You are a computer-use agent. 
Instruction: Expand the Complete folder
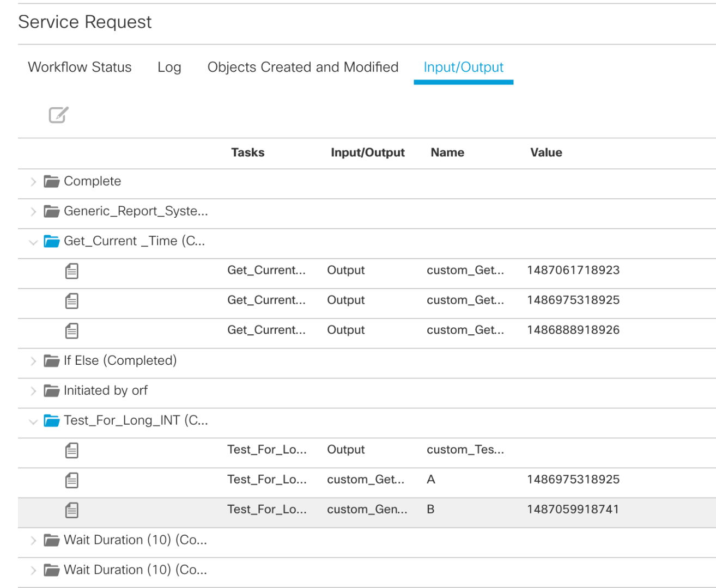[x=33, y=182]
